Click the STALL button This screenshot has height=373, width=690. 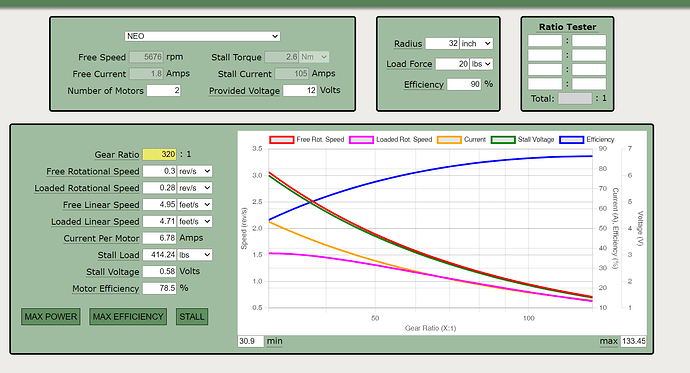(x=192, y=317)
